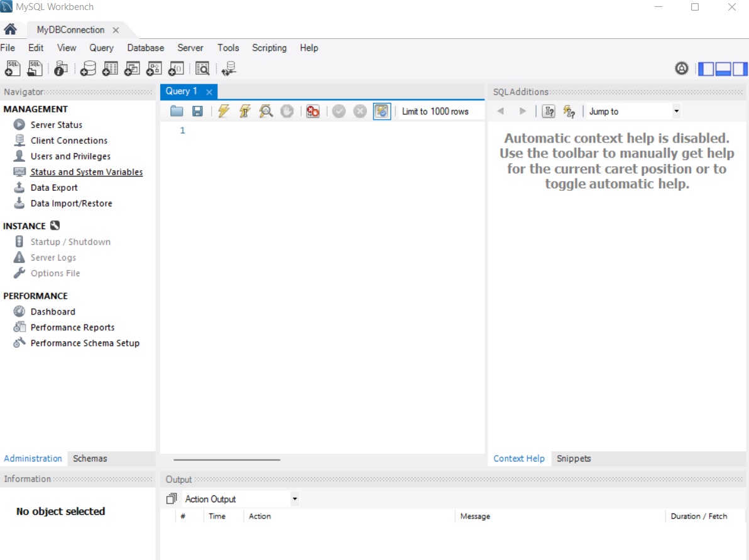Toggle continue-on-error stop icon

click(x=313, y=111)
